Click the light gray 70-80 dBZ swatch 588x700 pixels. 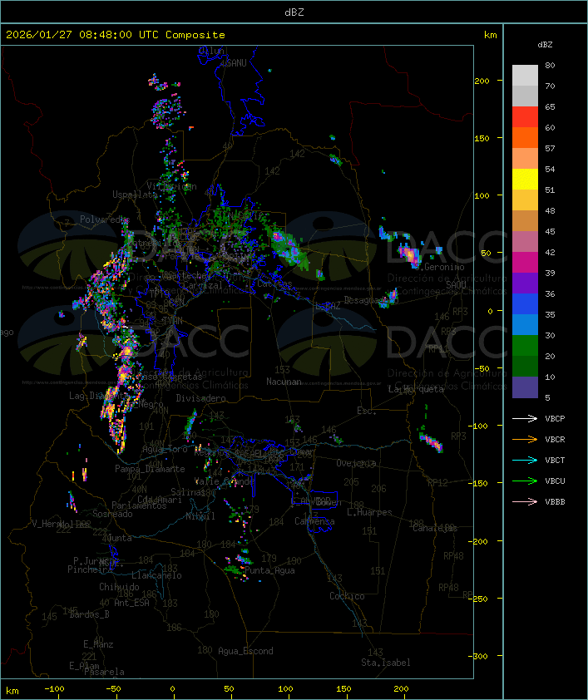525,76
